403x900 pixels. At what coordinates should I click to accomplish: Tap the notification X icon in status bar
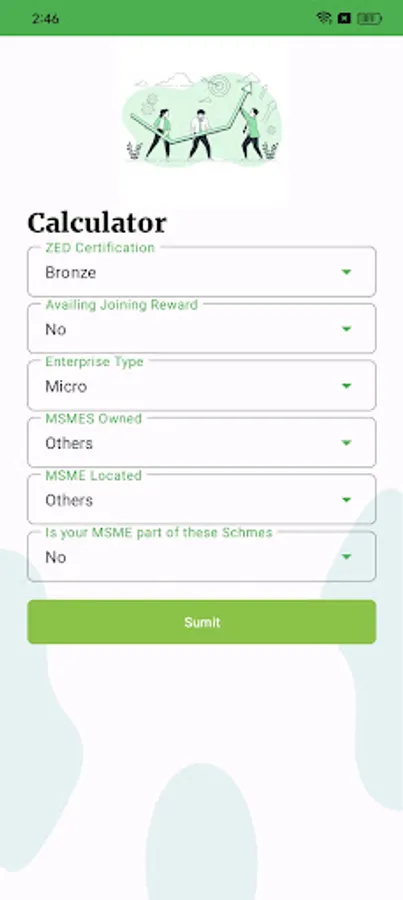click(x=344, y=18)
